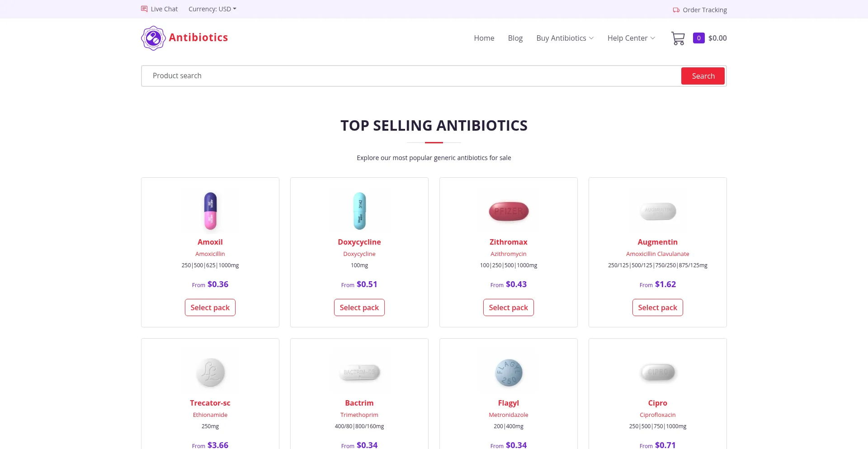Expand the Buy Antibiotics menu
The image size is (868, 449).
click(x=565, y=38)
